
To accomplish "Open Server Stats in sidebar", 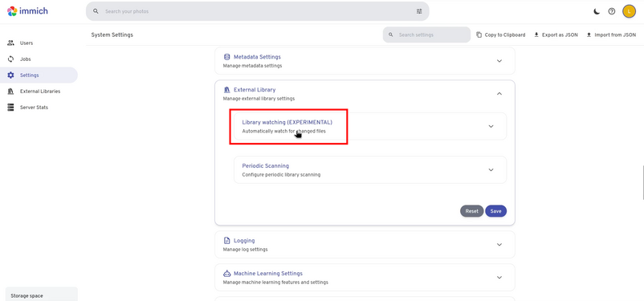I will pos(39,108).
